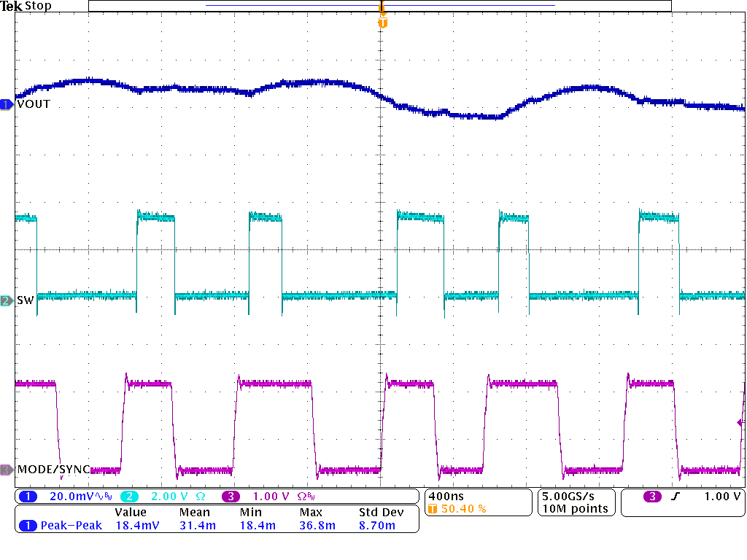Click the channel 2 SW ground marker
Screen dimensions: 747x560
pyautogui.click(x=7, y=300)
